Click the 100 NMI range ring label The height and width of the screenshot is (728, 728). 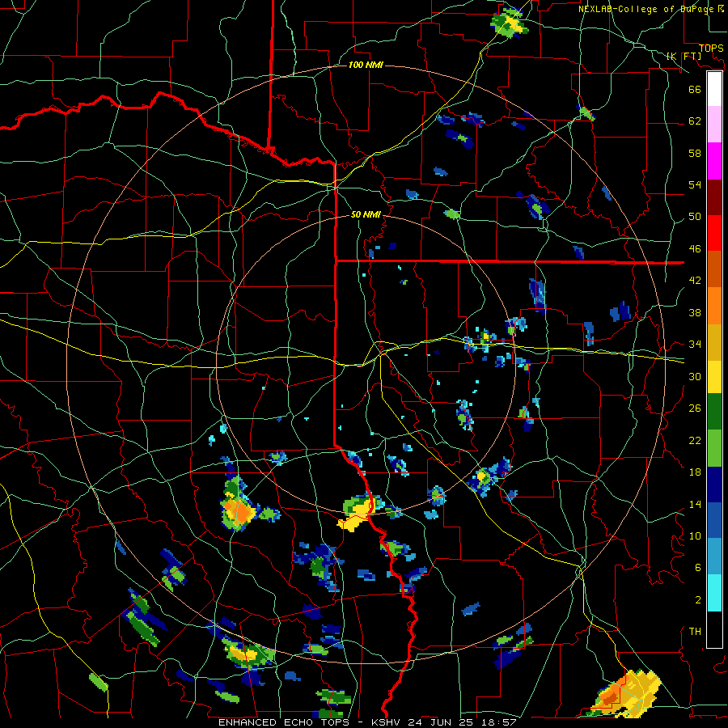point(366,65)
